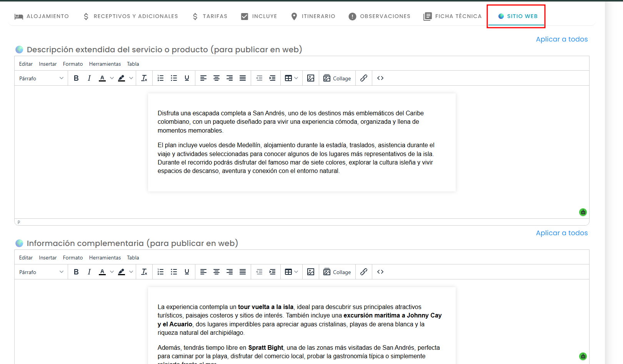Viewport: 623px width, 364px height.
Task: Justify text in Información complementaria editor
Action: (x=243, y=272)
